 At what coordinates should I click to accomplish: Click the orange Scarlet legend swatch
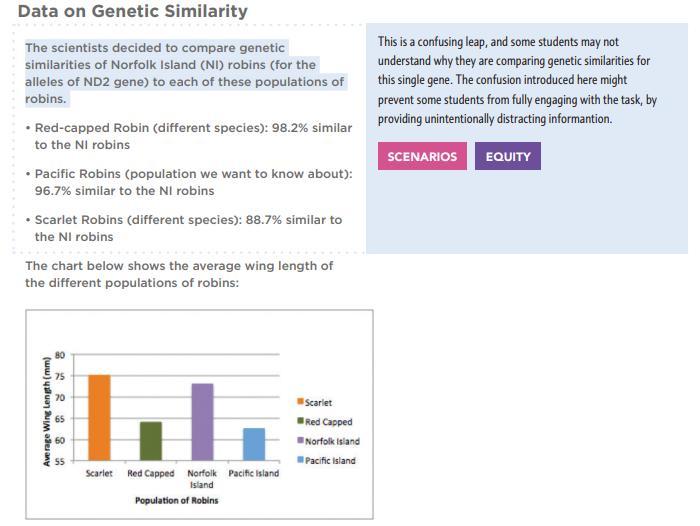(300, 402)
